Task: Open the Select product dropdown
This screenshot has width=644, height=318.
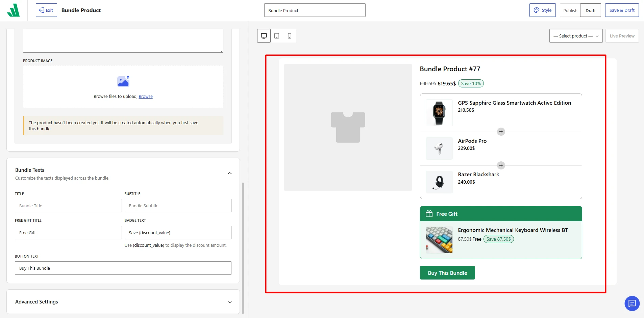Action: point(576,36)
